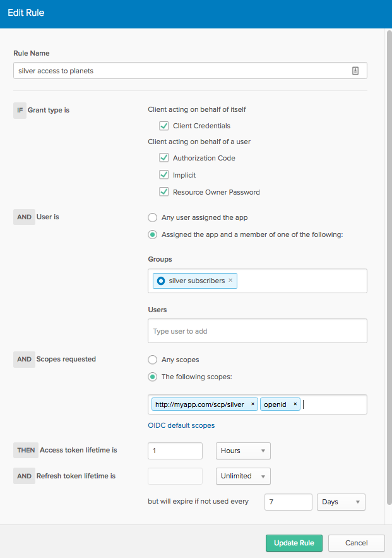Image resolution: width=392 pixels, height=558 pixels.
Task: Uncheck the Authorization Code checkbox
Action: pos(164,158)
